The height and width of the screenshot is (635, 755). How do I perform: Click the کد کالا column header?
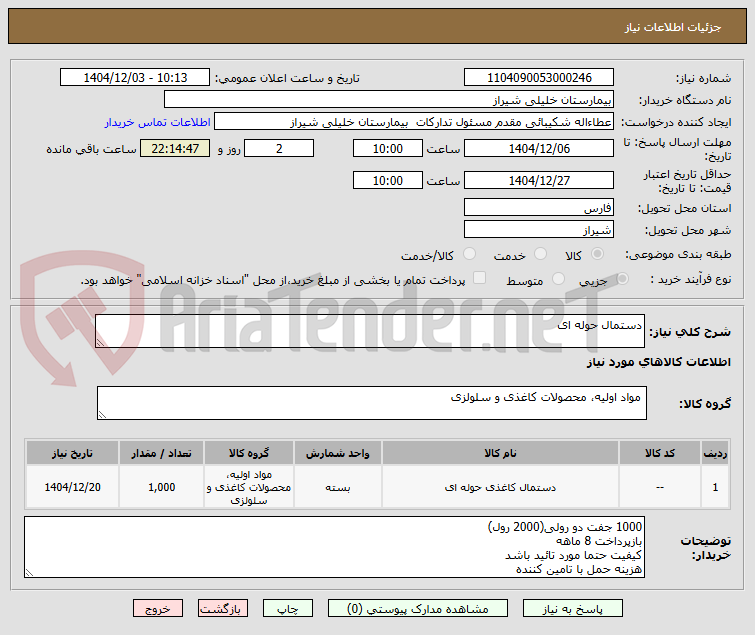tap(660, 453)
